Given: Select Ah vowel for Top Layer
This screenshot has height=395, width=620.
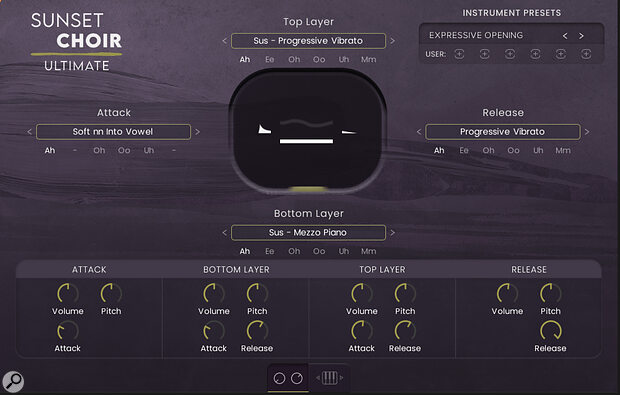Looking at the screenshot, I should pyautogui.click(x=245, y=60).
